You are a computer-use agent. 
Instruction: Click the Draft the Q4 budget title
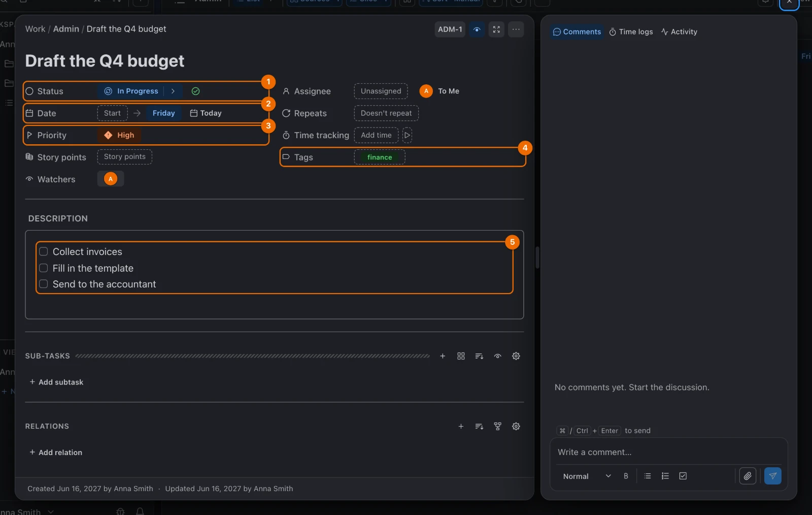coord(105,61)
